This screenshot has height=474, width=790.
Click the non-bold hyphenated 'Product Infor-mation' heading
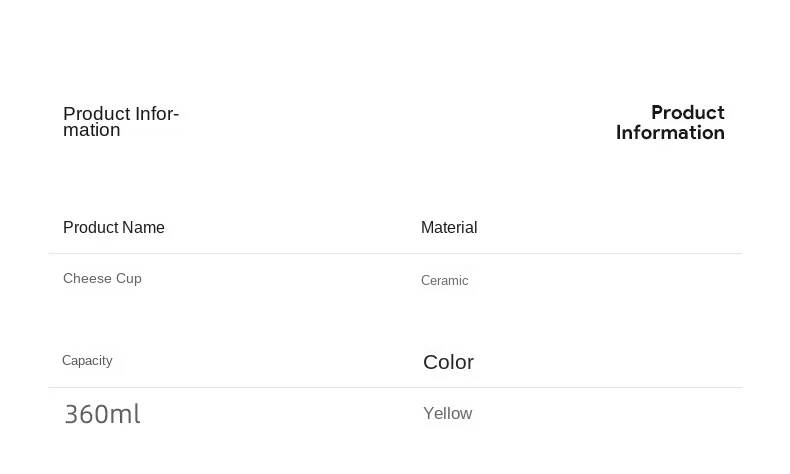121,121
